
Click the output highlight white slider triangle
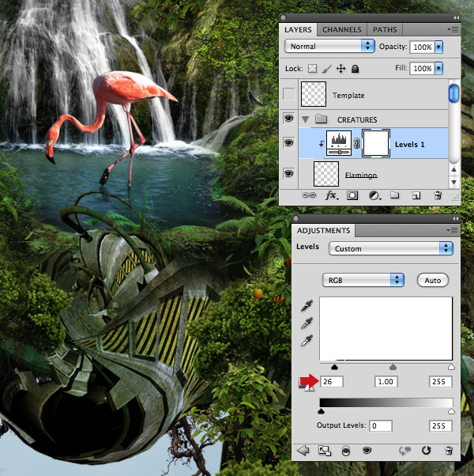click(451, 411)
